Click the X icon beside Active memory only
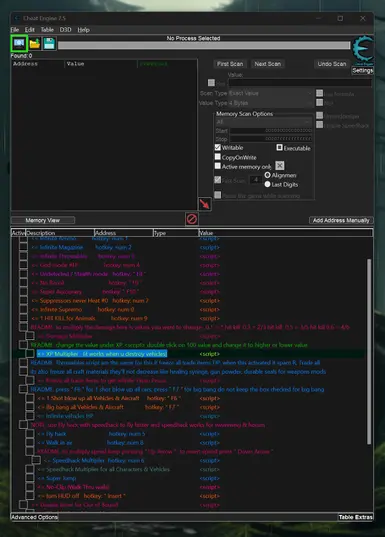 (280, 166)
